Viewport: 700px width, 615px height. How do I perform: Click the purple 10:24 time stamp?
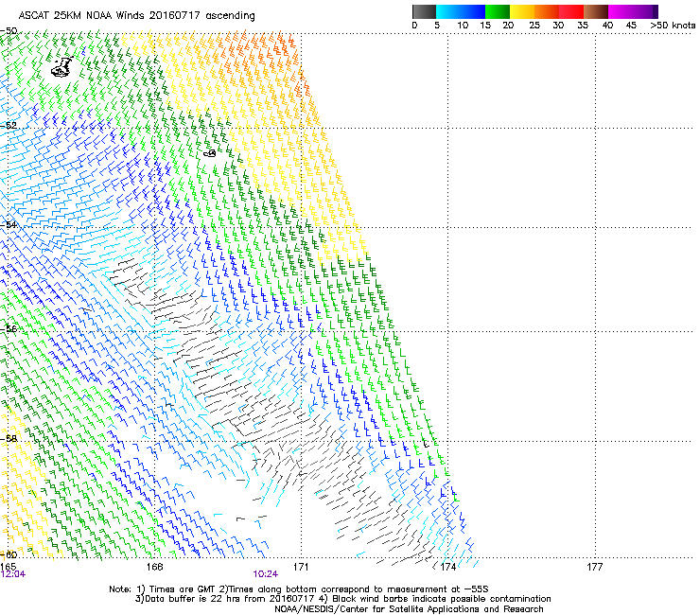click(x=265, y=574)
